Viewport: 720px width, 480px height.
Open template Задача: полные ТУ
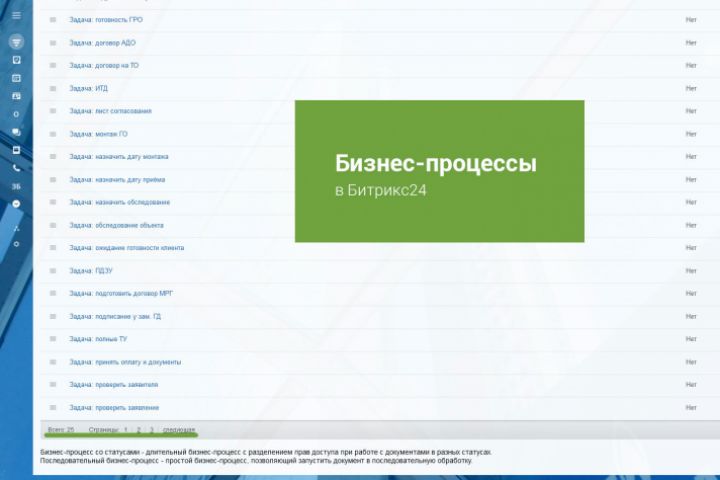[x=98, y=339]
